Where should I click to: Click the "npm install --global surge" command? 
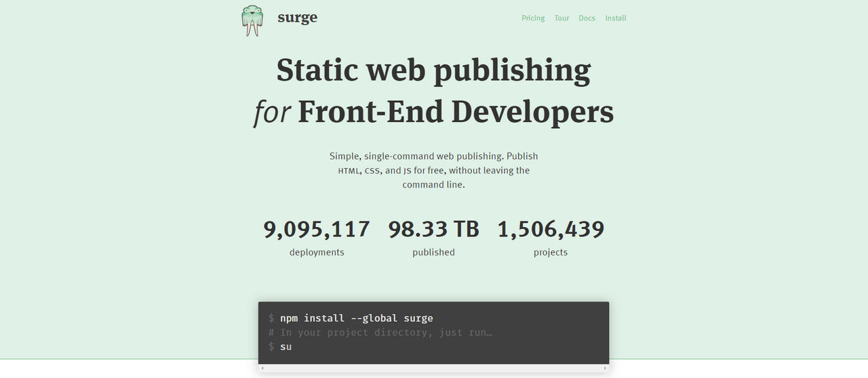(357, 318)
